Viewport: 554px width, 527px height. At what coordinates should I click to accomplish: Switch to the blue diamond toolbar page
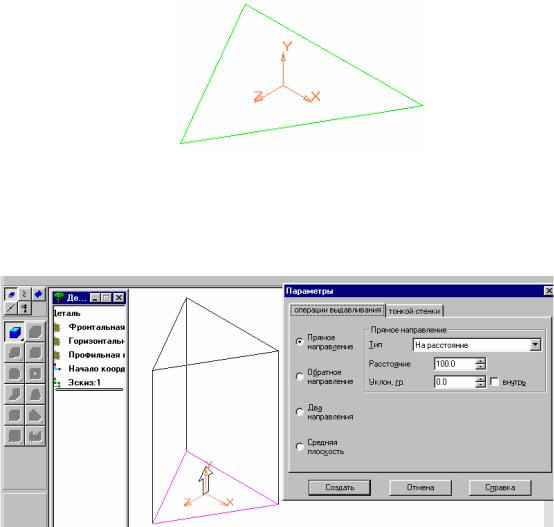point(39,294)
